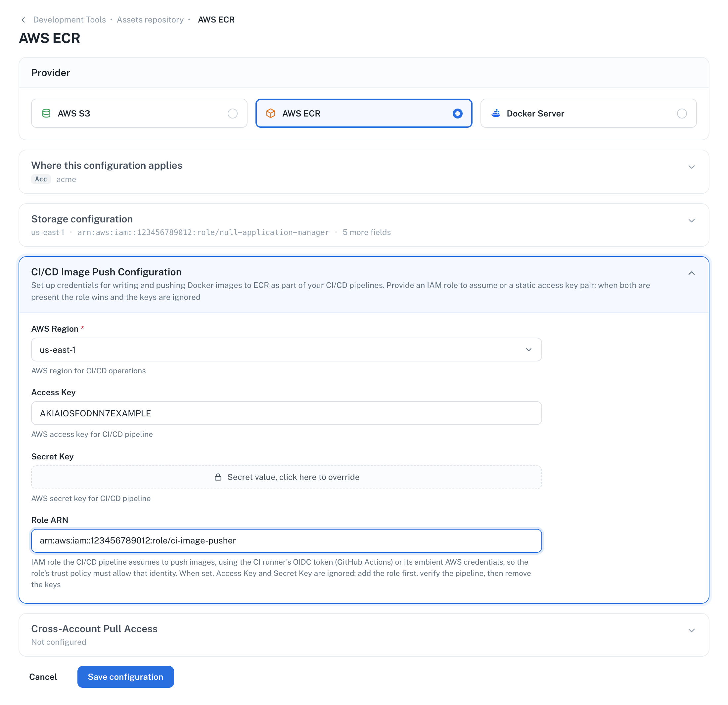Expand the Where this configuration applies section
The image size is (728, 705).
[692, 167]
